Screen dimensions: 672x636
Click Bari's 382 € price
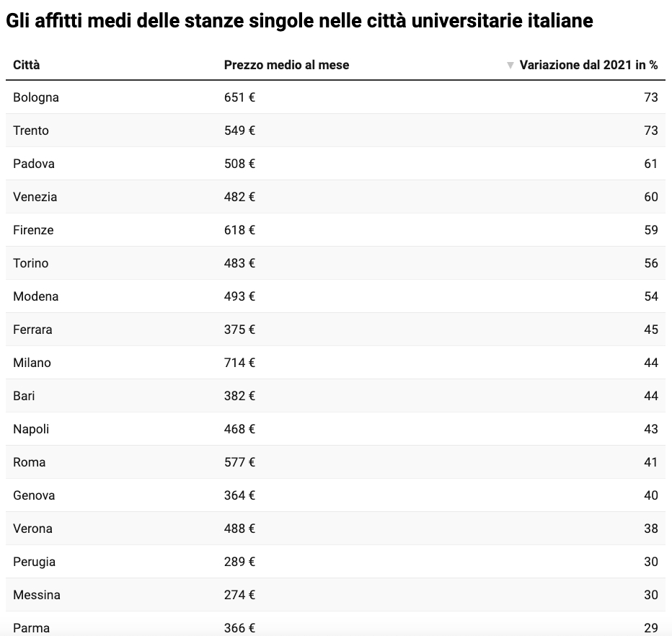click(239, 396)
